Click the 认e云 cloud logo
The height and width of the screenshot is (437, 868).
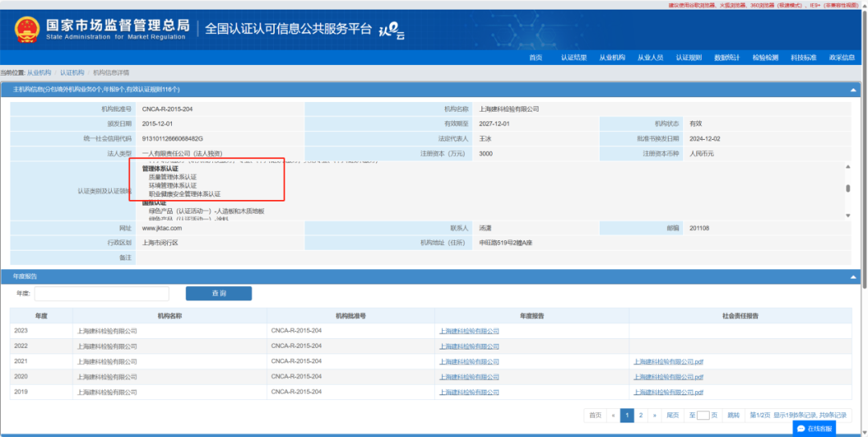point(391,31)
